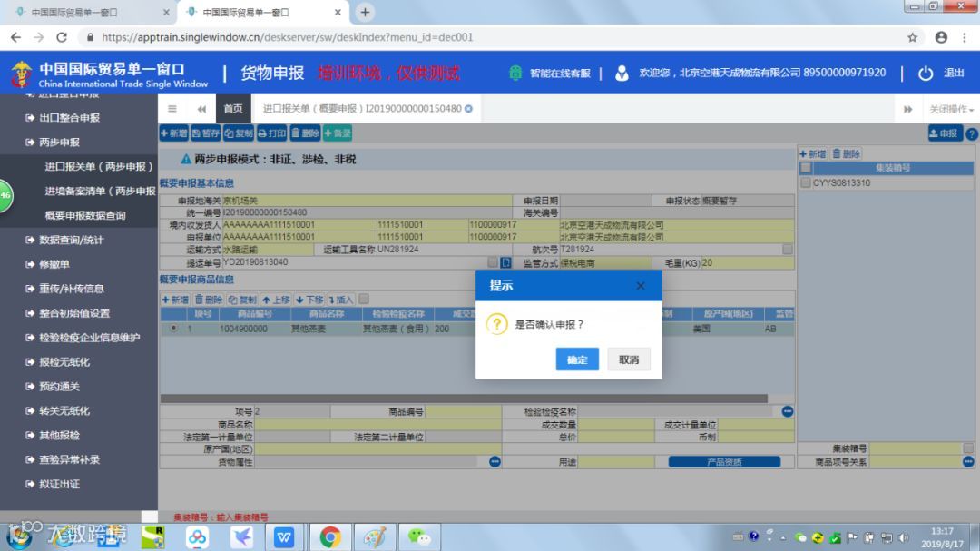Select the radio button for row 1
Screen dimensions: 980x551
tap(173, 328)
